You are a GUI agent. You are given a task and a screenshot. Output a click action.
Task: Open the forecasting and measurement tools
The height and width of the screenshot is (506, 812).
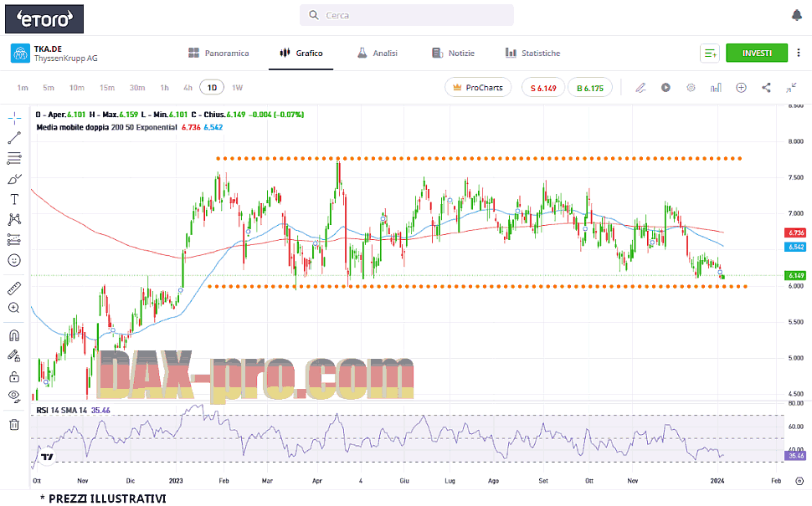tap(14, 239)
